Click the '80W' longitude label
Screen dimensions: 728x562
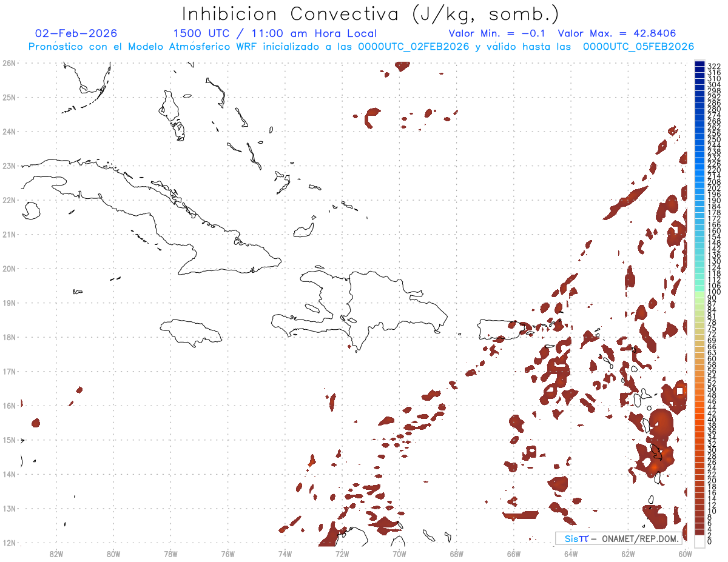pyautogui.click(x=113, y=554)
